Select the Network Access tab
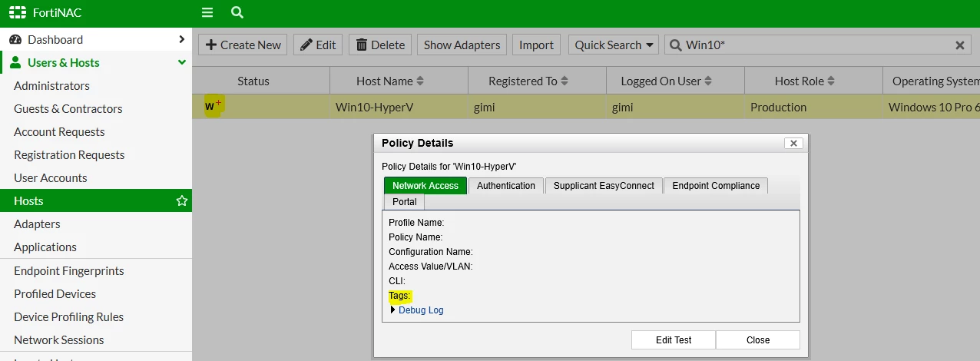 [425, 185]
